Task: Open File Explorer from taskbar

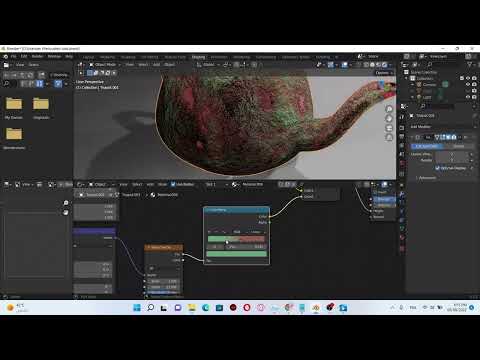Action: pyautogui.click(x=192, y=308)
